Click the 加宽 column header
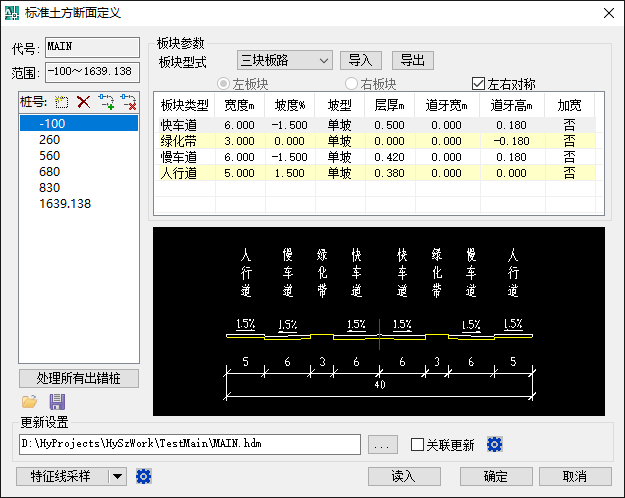Image resolution: width=625 pixels, height=498 pixels. pyautogui.click(x=570, y=105)
